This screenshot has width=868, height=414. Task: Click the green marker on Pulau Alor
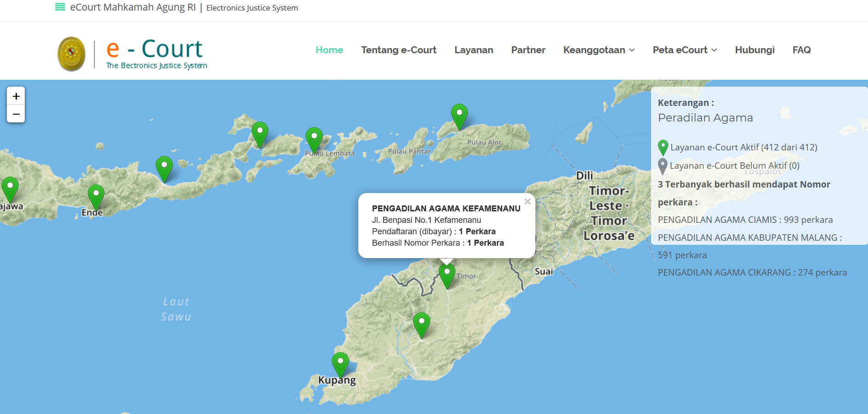pyautogui.click(x=459, y=116)
